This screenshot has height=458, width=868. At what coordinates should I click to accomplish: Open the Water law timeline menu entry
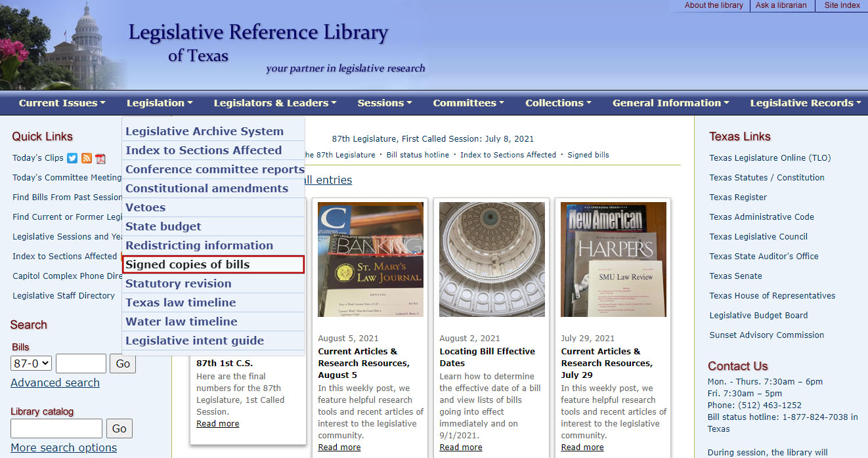pos(181,322)
